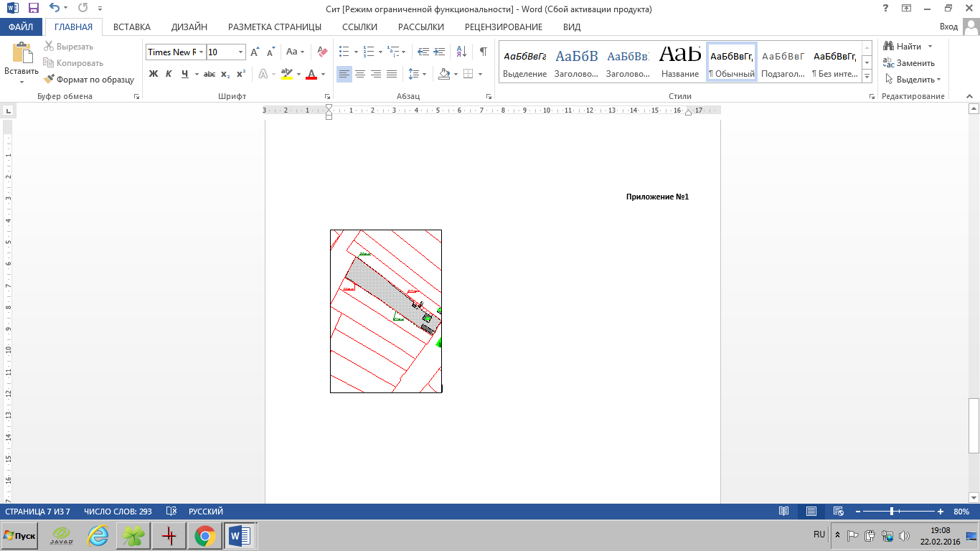This screenshot has width=980, height=551.
Task: Toggle strikethrough abc formatting
Action: (x=209, y=74)
